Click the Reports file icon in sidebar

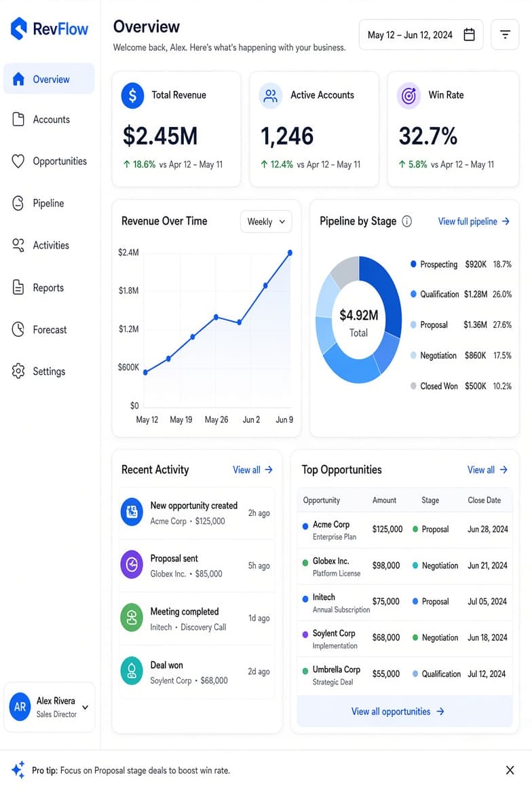click(18, 287)
